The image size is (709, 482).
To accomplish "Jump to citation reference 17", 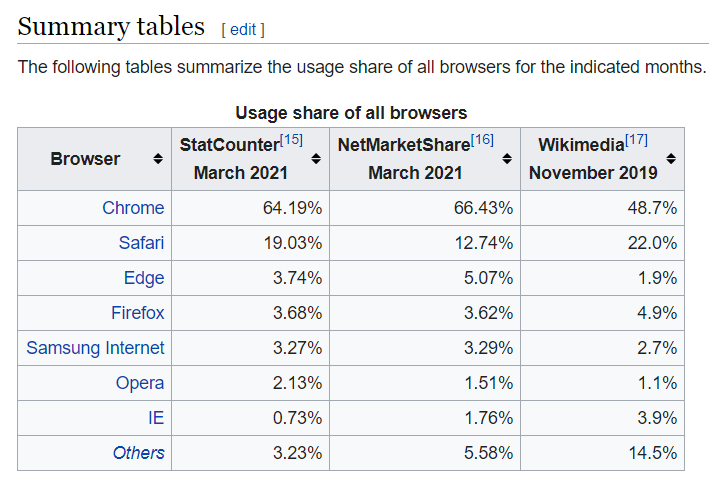I will (636, 139).
